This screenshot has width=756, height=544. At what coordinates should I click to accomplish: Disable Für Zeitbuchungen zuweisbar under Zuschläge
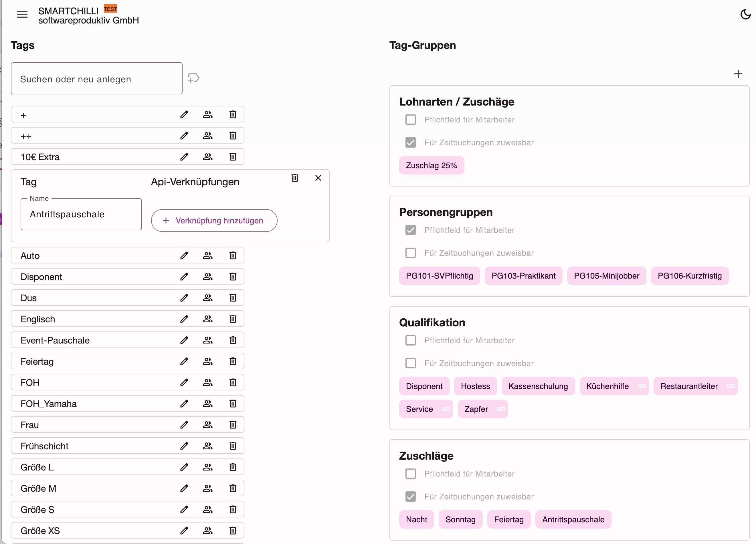click(x=410, y=497)
